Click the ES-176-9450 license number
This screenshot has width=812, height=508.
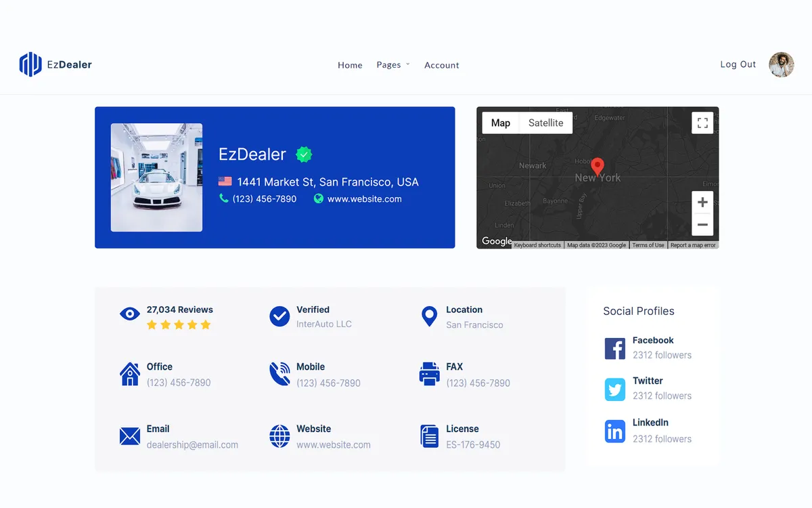[x=473, y=445]
